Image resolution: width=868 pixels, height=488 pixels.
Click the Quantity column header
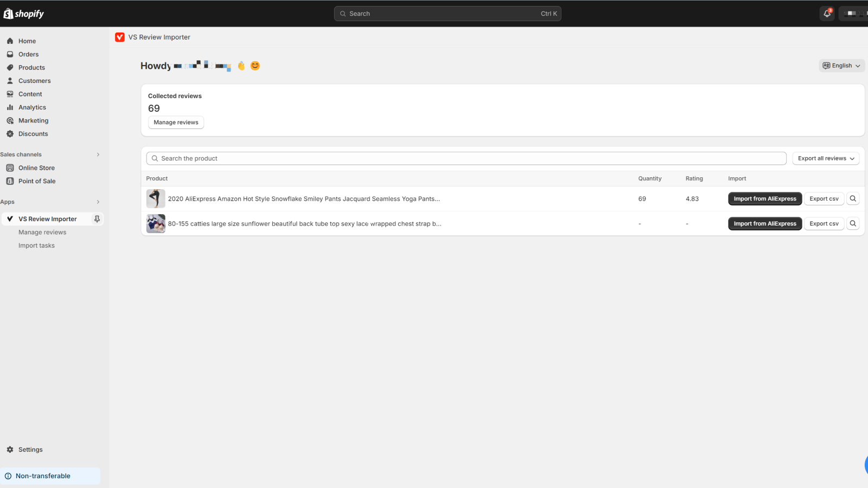coord(650,178)
